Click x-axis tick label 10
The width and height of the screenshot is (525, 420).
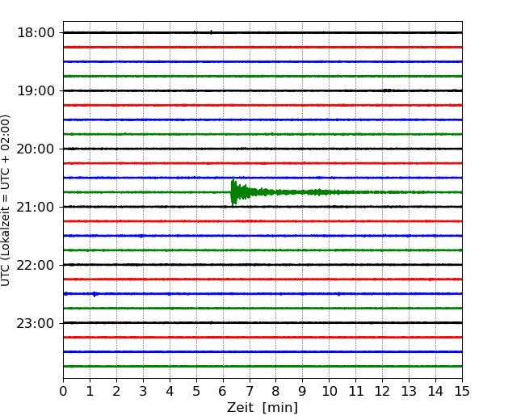click(x=329, y=391)
